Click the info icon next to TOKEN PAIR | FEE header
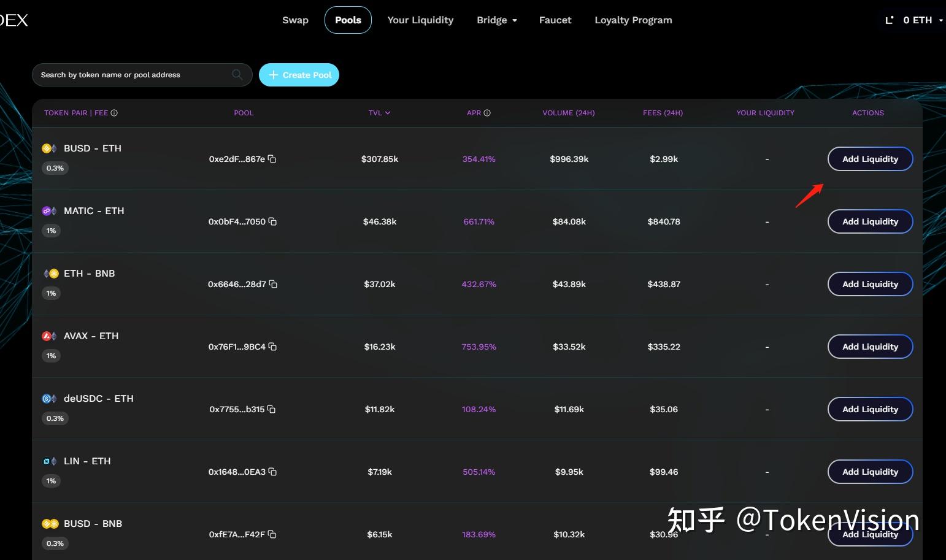Viewport: 946px width, 560px height. [x=115, y=113]
